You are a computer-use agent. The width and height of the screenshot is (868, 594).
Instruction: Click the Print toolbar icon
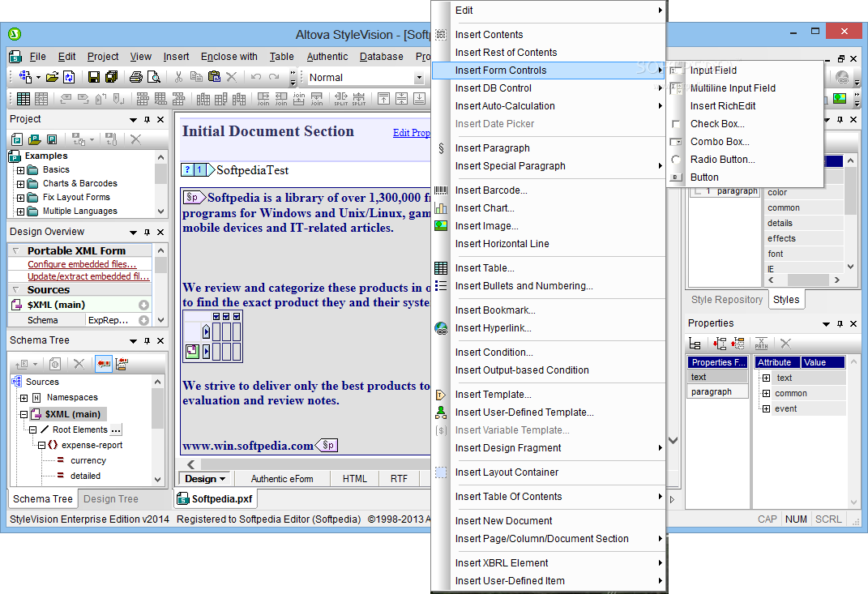pos(135,77)
